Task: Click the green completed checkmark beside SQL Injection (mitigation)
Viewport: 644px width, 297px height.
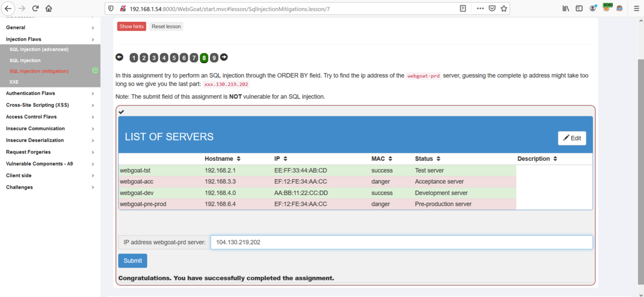Action: (95, 70)
